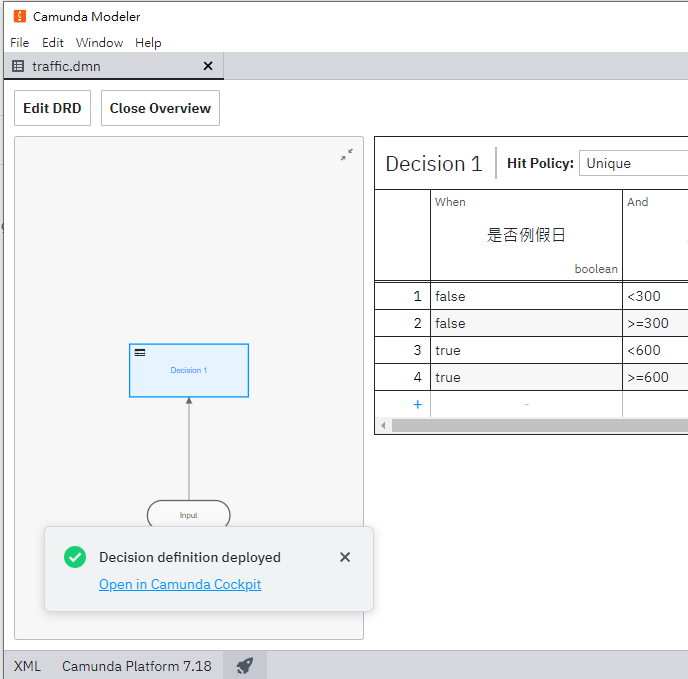Click the left arrow of the horizontal scrollbar
This screenshot has width=688, height=679.
[383, 425]
